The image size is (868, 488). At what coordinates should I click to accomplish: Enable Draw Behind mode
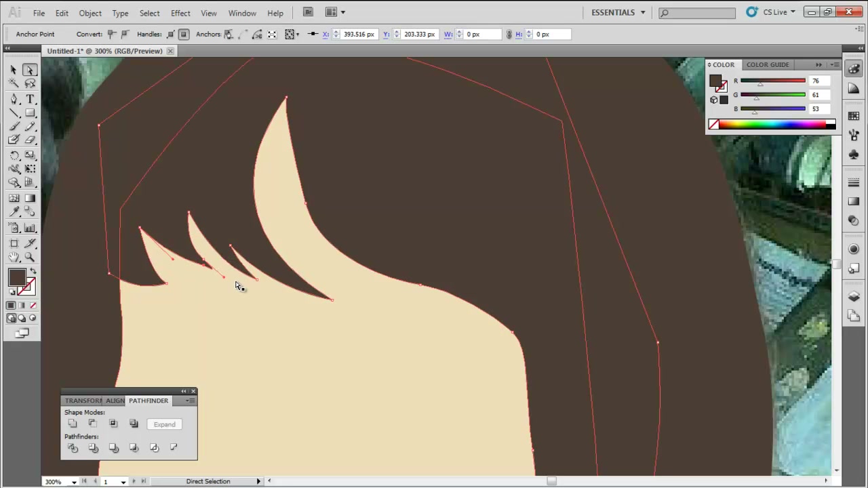pos(22,319)
